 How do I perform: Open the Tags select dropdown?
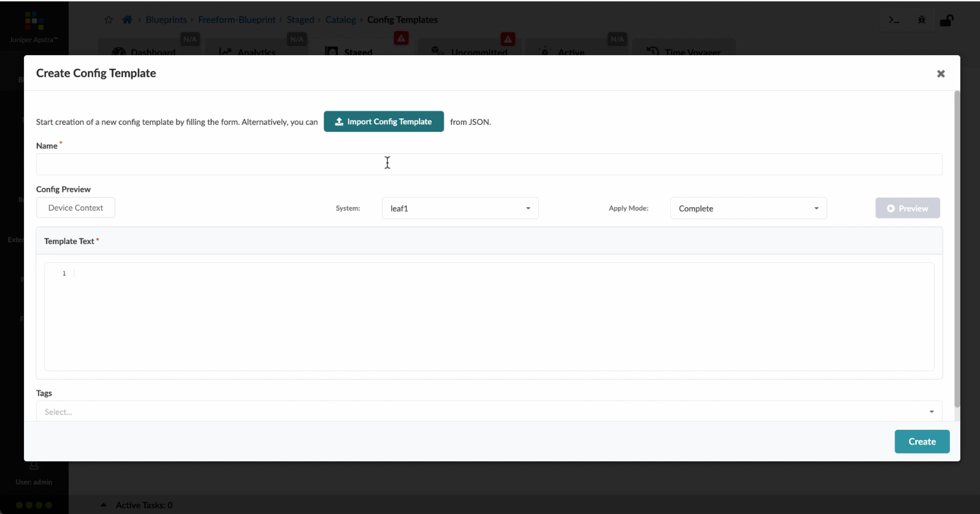point(489,411)
